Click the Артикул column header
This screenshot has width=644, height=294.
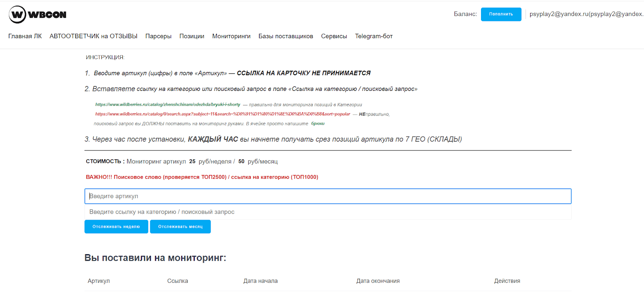tap(99, 281)
